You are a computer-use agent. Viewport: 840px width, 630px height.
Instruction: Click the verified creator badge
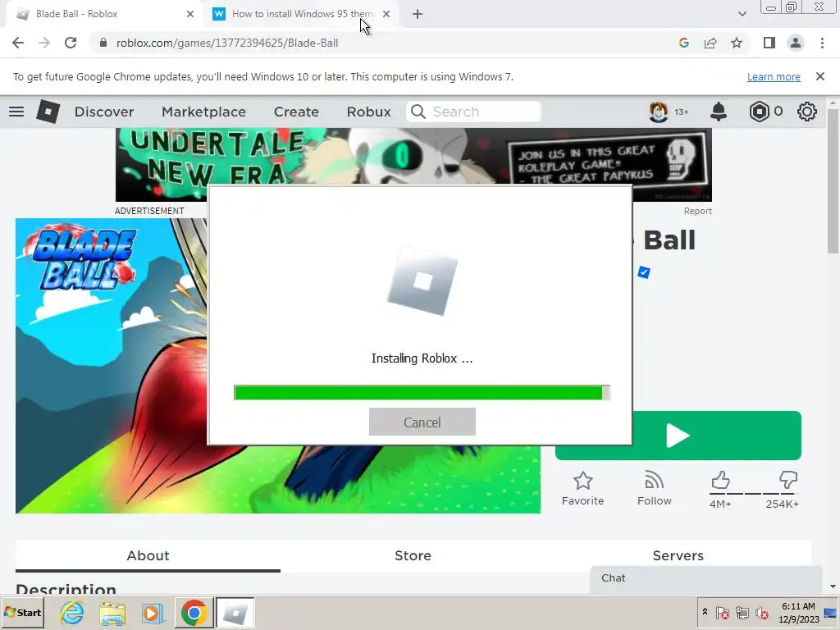click(643, 272)
